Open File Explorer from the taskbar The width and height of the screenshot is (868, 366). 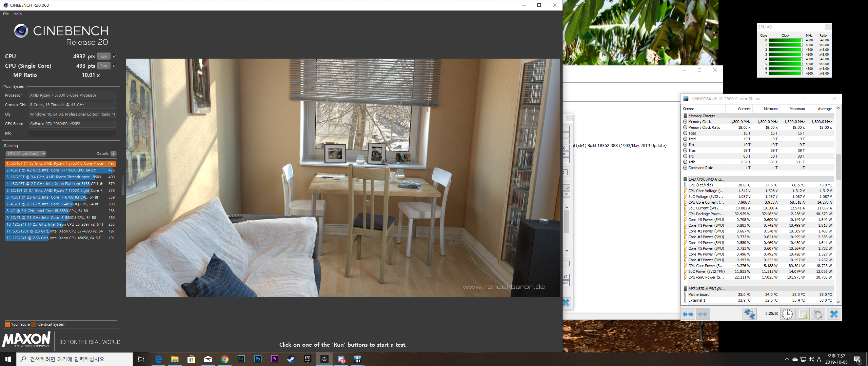tap(175, 359)
